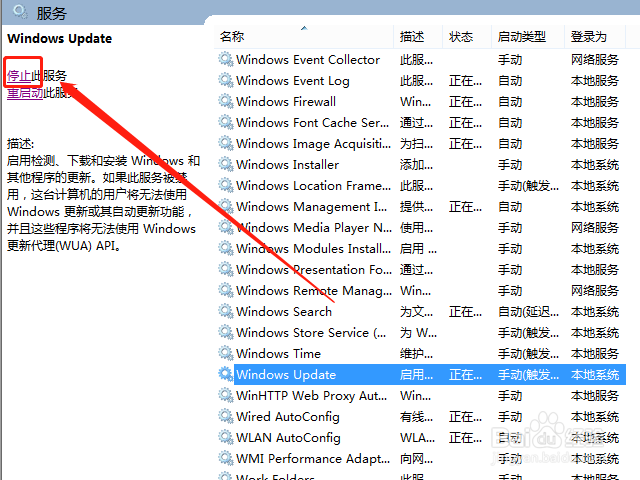
Task: Click the gear icon beside Windows Store Service
Action: [226, 333]
